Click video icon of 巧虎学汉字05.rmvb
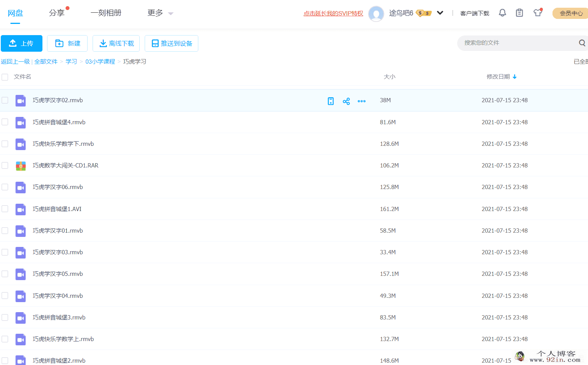This screenshot has height=365, width=588. [20, 274]
